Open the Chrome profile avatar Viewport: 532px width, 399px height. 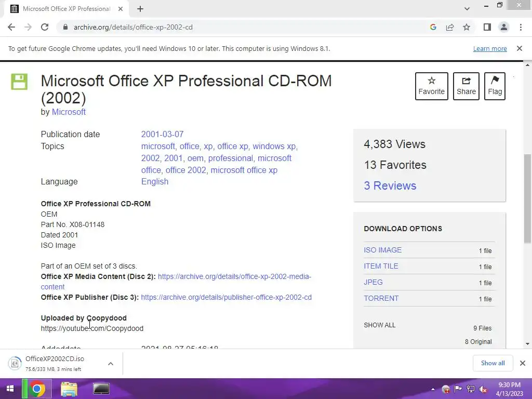504,27
